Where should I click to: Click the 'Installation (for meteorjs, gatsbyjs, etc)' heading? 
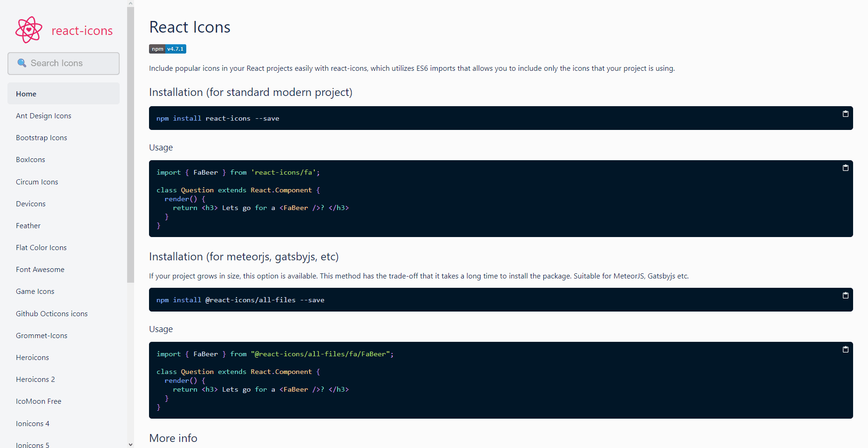click(x=244, y=257)
